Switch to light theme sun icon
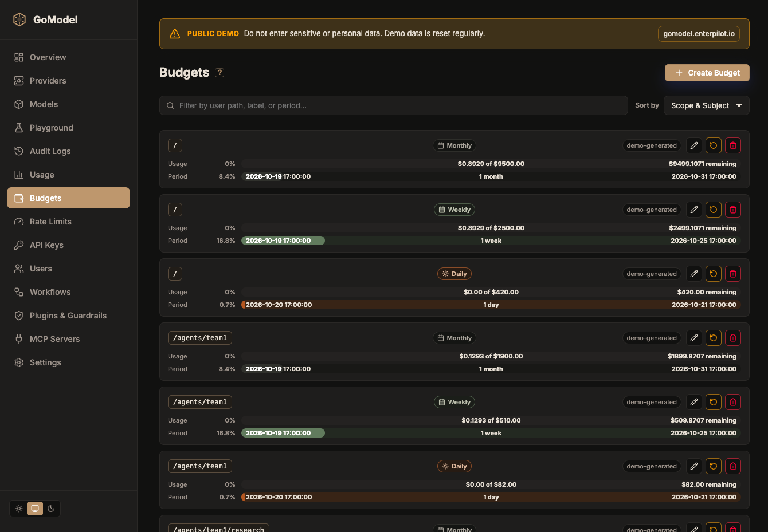 click(x=19, y=509)
